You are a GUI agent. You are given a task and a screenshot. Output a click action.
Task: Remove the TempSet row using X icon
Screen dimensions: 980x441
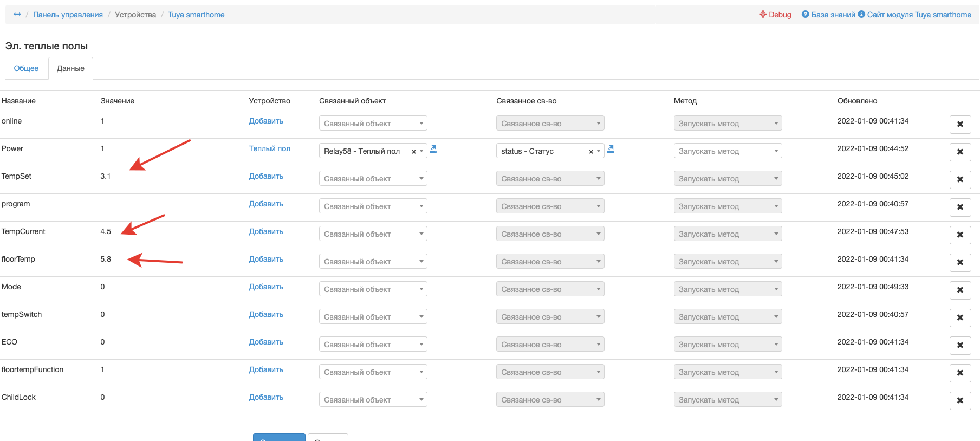(960, 179)
